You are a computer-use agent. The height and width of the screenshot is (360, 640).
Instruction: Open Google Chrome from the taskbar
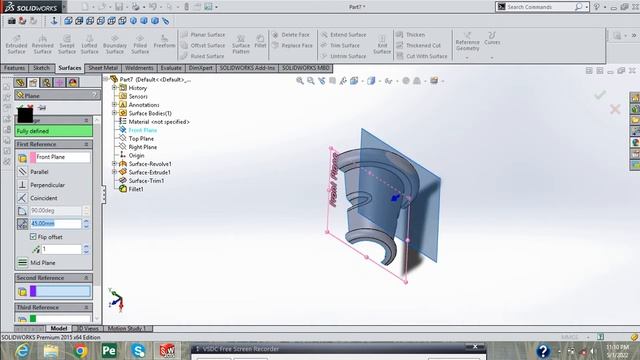coord(80,351)
